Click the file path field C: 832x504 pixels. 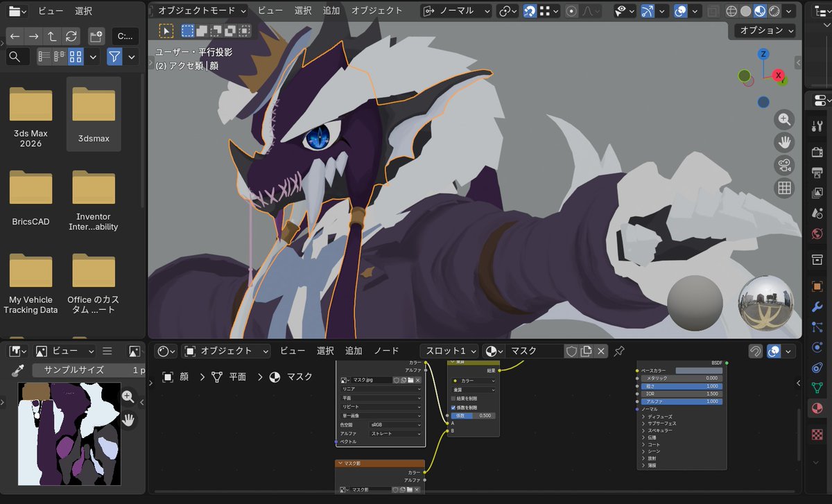(x=125, y=36)
